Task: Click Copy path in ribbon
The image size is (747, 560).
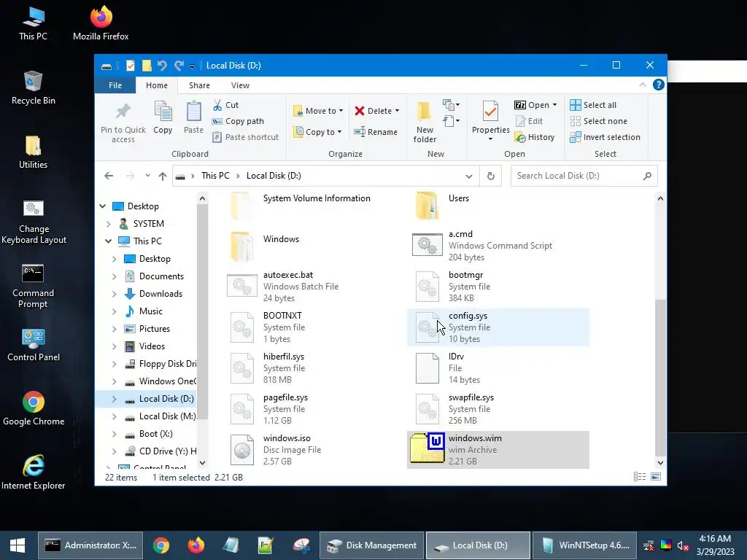Action: (239, 121)
